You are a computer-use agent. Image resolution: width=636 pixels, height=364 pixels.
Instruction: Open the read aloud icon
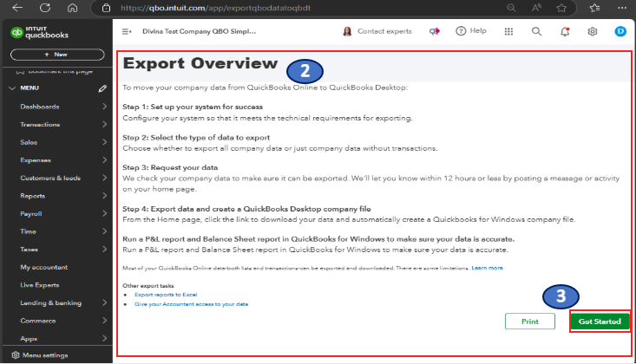[x=536, y=8]
